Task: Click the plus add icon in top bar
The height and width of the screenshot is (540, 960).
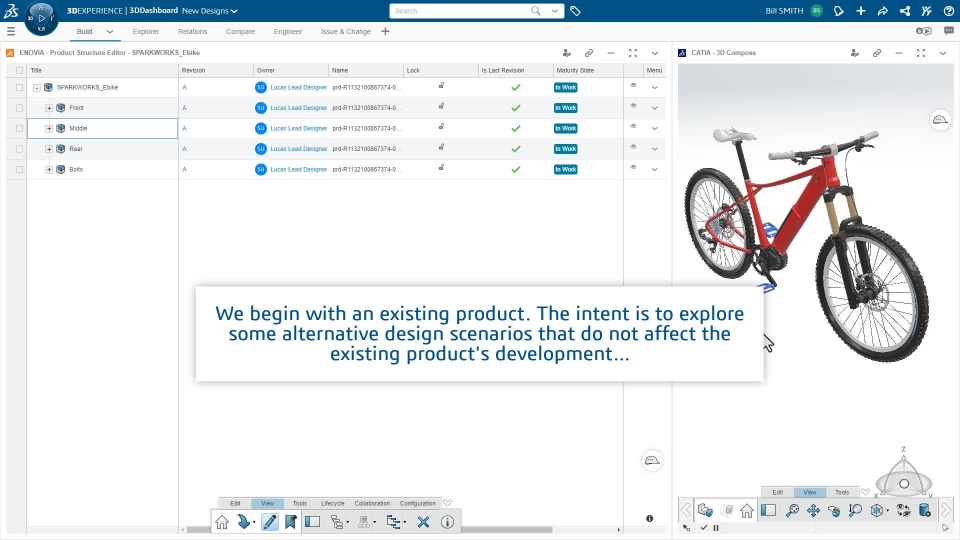Action: click(861, 11)
